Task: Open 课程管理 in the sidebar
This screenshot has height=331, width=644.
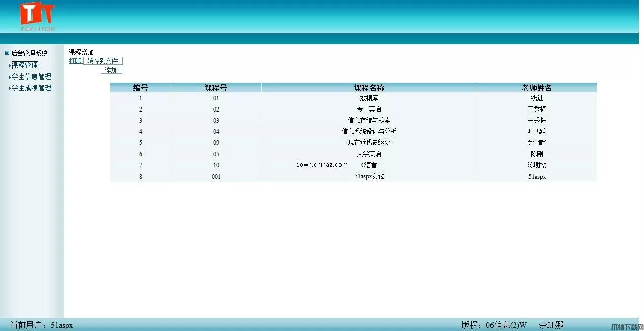Action: pyautogui.click(x=24, y=65)
